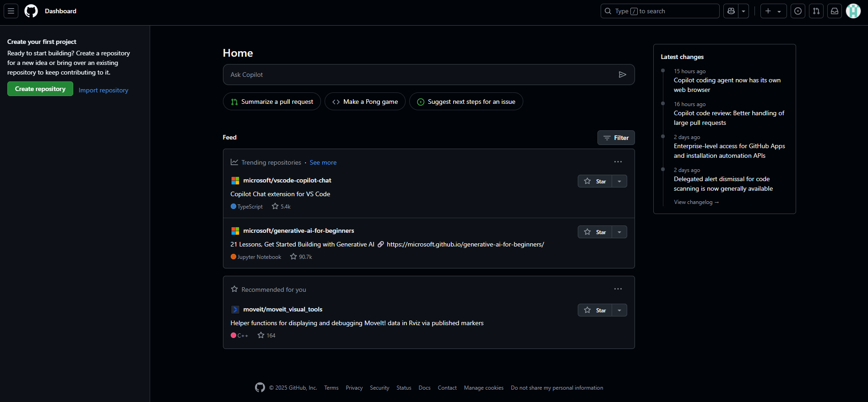Image resolution: width=868 pixels, height=402 pixels.
Task: Open the user avatar menu
Action: [x=853, y=11]
